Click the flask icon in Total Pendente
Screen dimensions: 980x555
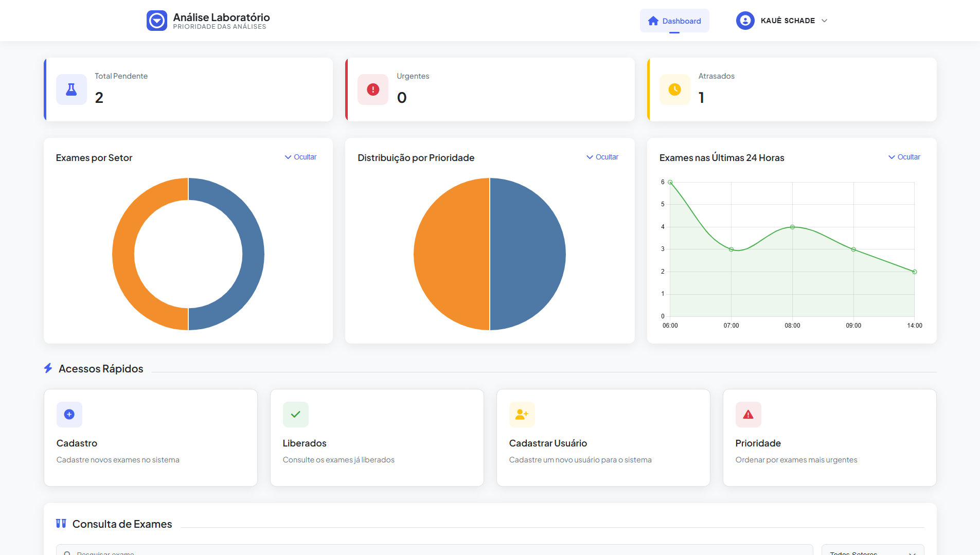click(72, 89)
